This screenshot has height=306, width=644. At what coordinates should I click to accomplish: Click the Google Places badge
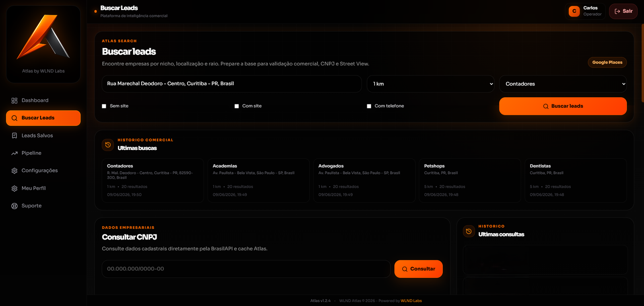(607, 62)
